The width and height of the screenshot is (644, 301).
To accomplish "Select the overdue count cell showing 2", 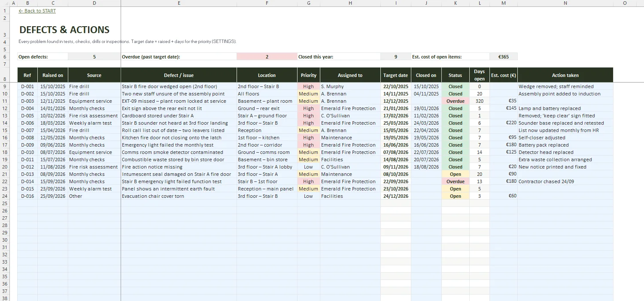I will (267, 56).
